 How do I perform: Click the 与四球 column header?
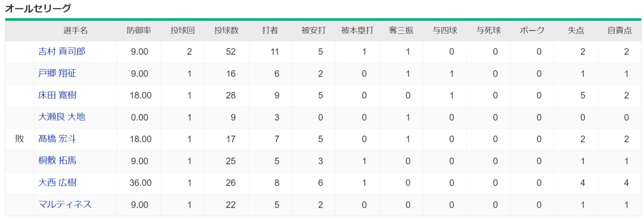pos(445,30)
